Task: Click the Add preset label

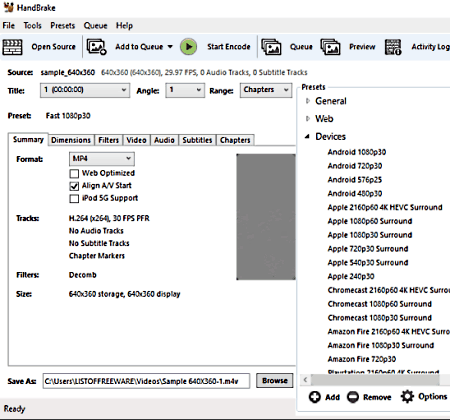Action: (x=332, y=397)
